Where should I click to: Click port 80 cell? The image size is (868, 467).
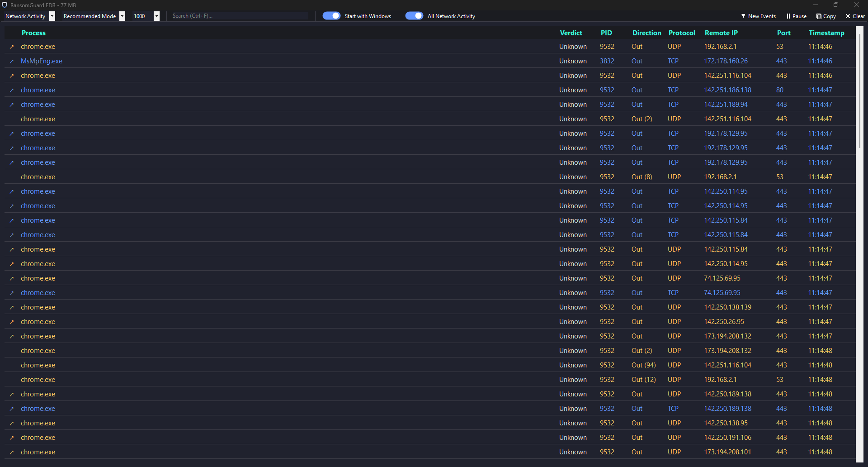click(780, 90)
